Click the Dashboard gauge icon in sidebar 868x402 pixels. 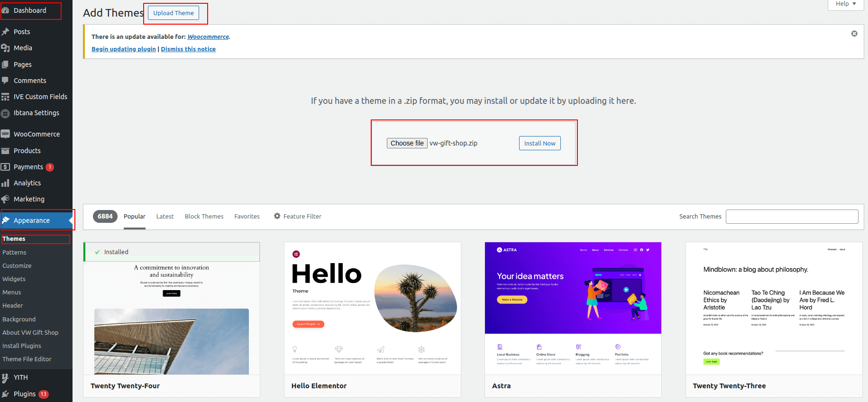tap(6, 10)
